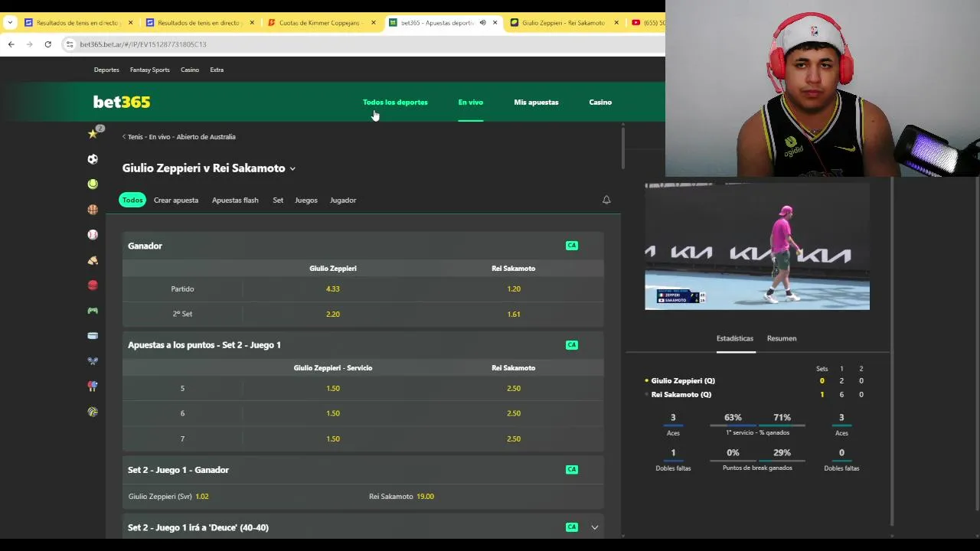Open En vivo in header
980x551 pixels.
coord(471,103)
